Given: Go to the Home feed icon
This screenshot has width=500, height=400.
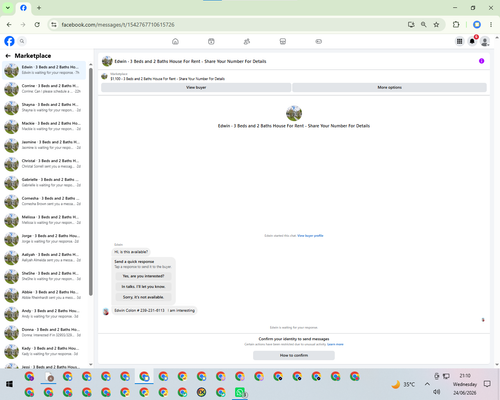Looking at the screenshot, I should point(175,41).
